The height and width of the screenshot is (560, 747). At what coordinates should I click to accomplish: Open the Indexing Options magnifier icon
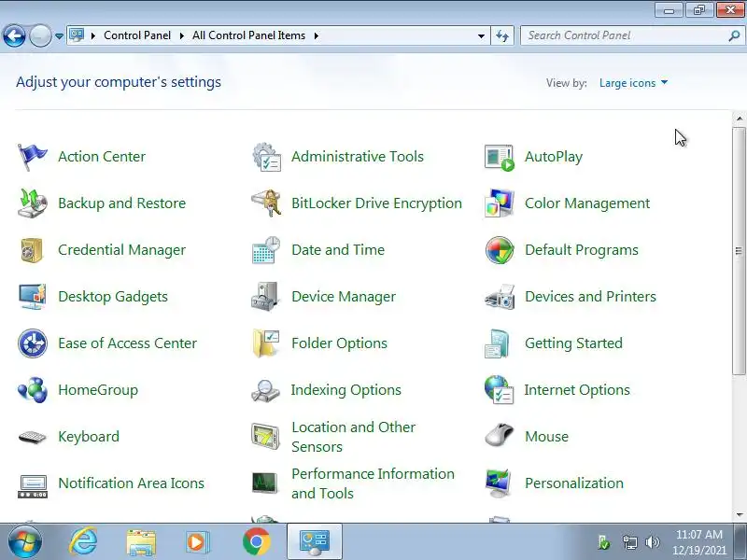click(265, 390)
